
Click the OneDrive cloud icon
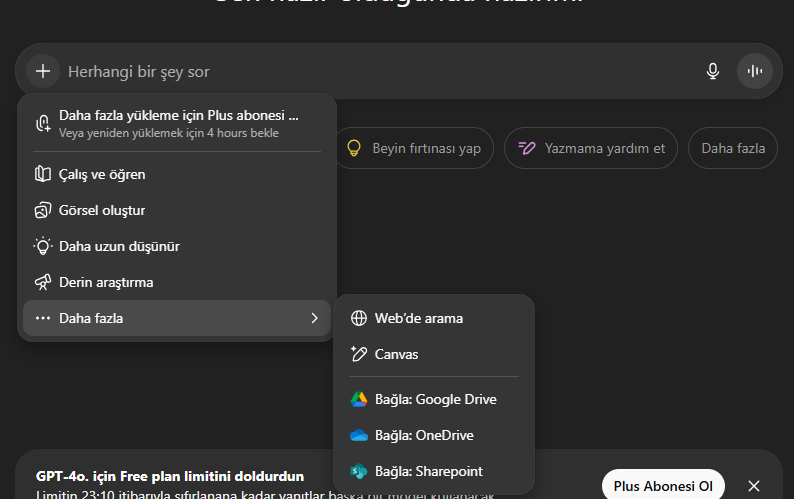point(359,435)
